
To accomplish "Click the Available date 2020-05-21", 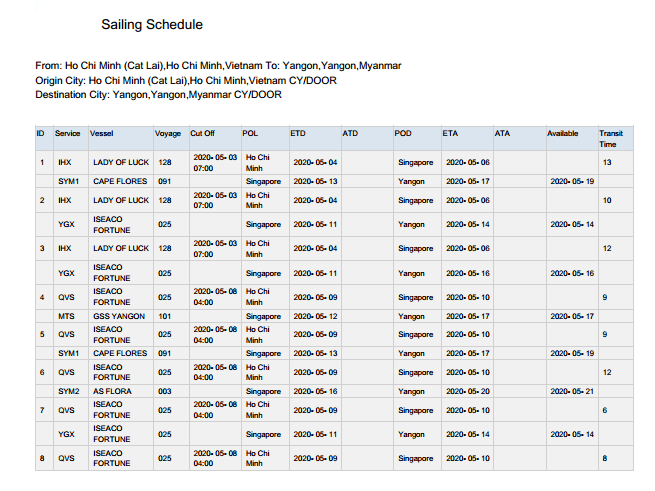I will 571,391.
